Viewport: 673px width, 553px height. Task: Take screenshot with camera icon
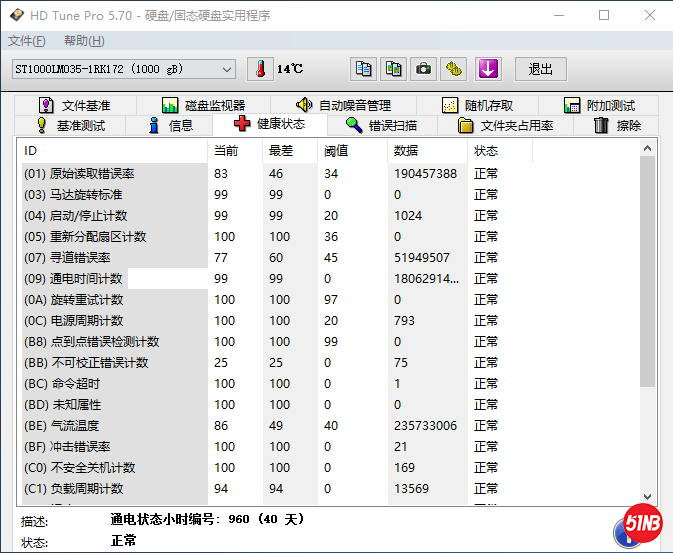[424, 69]
